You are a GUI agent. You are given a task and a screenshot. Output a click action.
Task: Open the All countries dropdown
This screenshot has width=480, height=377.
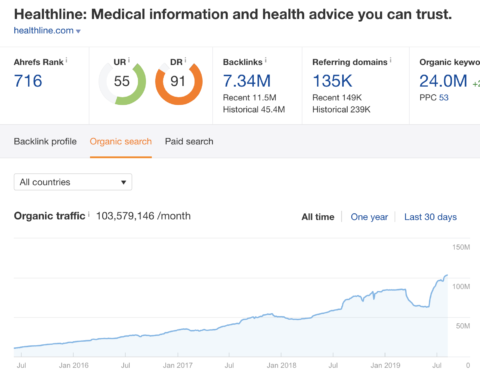[x=73, y=182]
